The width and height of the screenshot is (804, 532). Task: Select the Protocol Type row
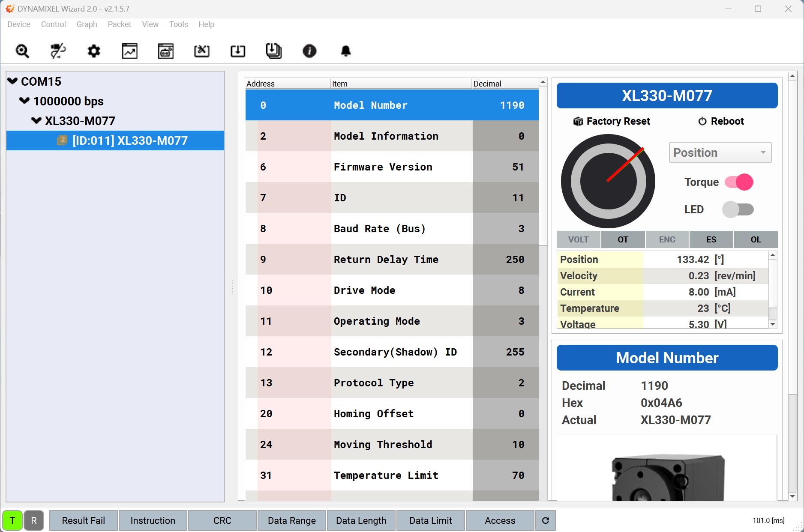pos(392,383)
